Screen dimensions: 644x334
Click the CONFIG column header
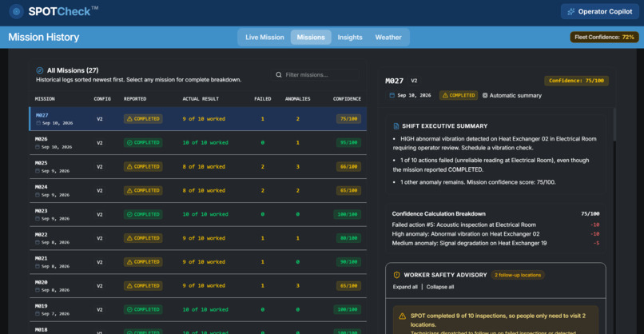(x=102, y=99)
